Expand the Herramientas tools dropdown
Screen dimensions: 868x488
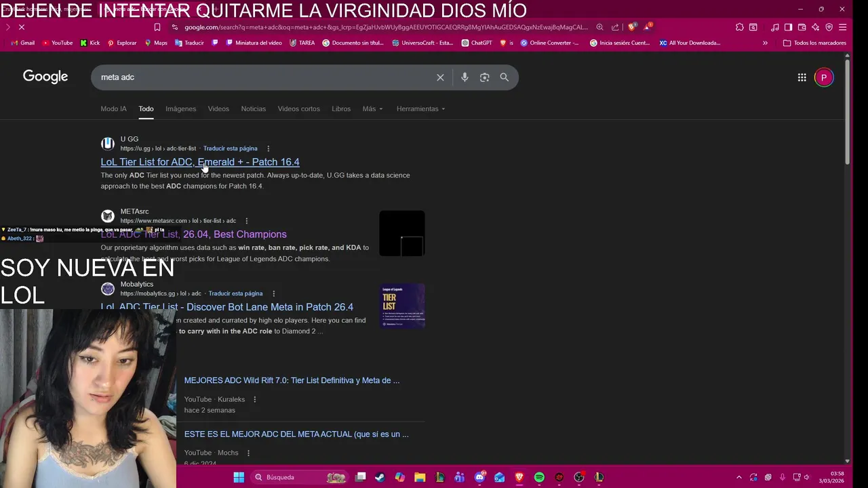pos(420,108)
